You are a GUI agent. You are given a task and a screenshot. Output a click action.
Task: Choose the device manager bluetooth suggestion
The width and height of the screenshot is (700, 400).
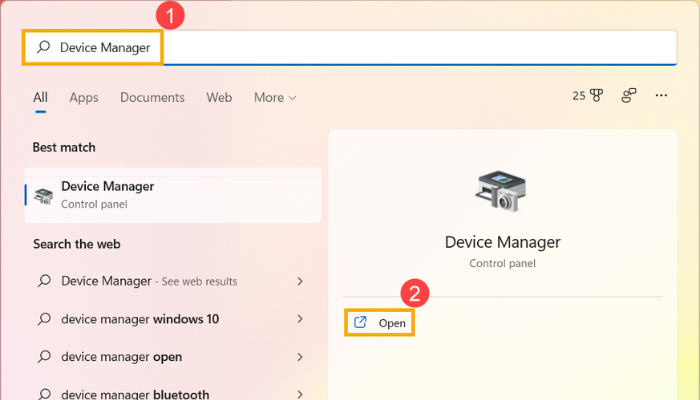point(135,394)
